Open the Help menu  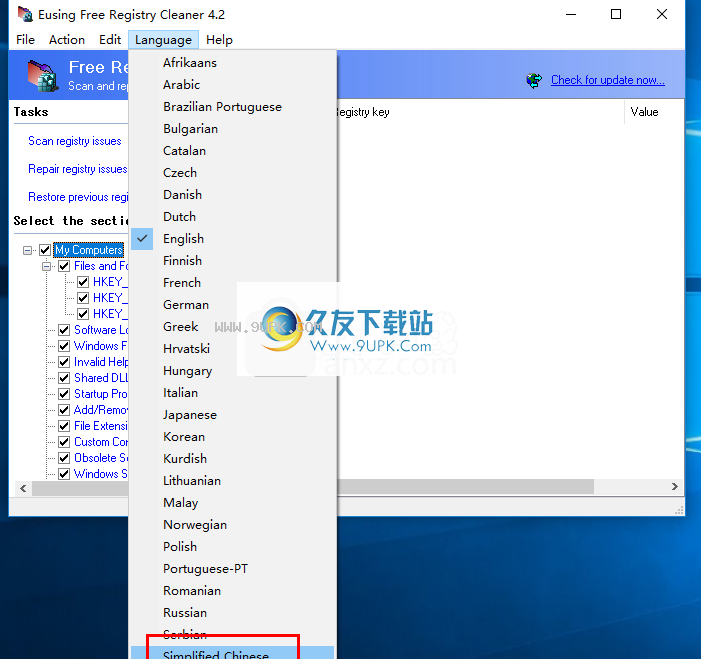(219, 40)
